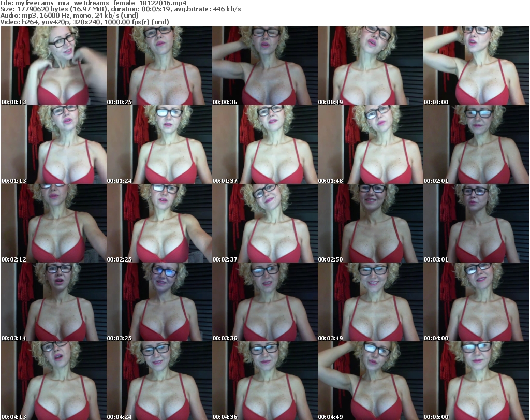Select the thumbnail frame timestamped 00:02:25
Screen dimensions: 530x420
(x=159, y=223)
